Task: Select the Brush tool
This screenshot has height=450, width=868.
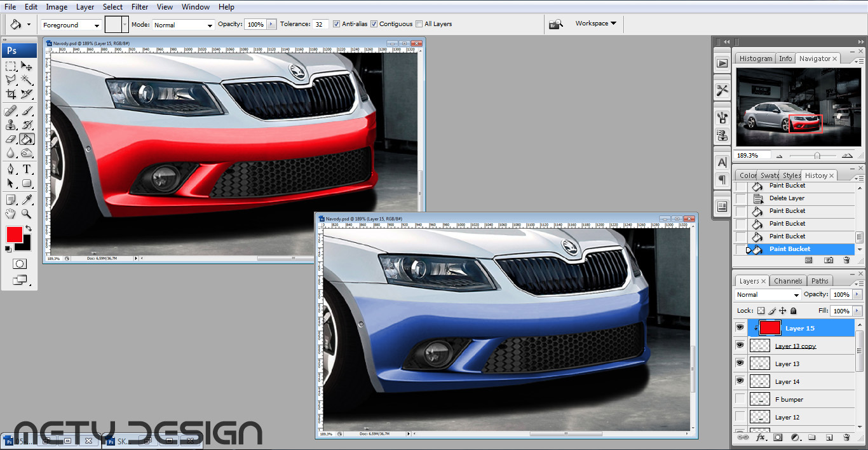Action: (x=27, y=111)
